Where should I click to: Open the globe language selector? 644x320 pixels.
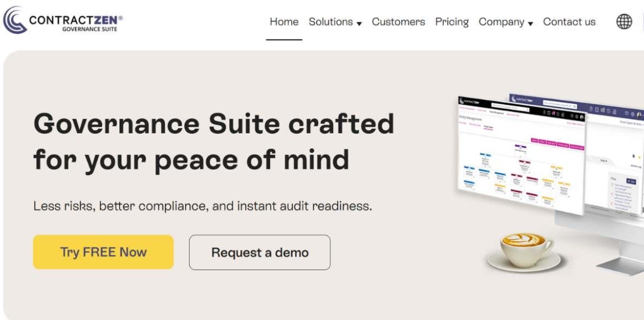[x=624, y=22]
